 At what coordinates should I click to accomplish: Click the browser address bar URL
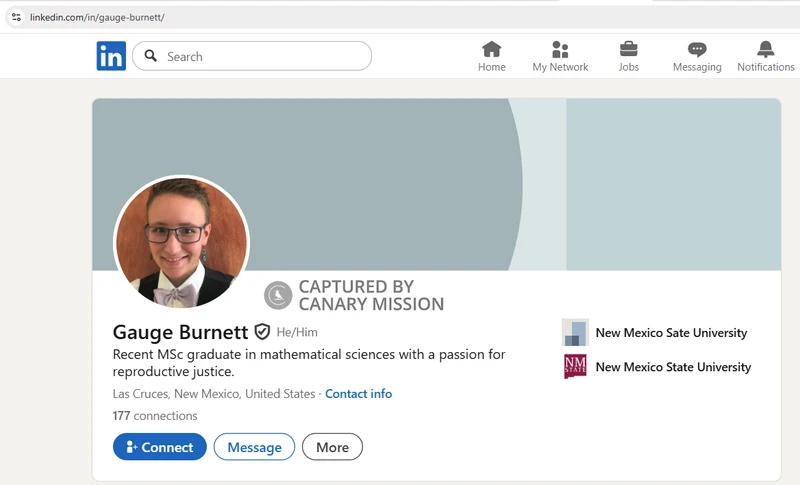tap(98, 17)
